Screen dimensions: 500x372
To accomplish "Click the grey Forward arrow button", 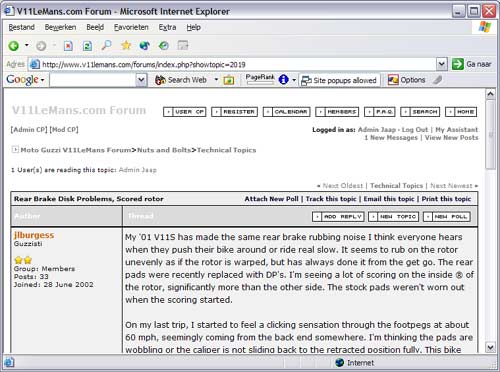I will click(x=41, y=46).
